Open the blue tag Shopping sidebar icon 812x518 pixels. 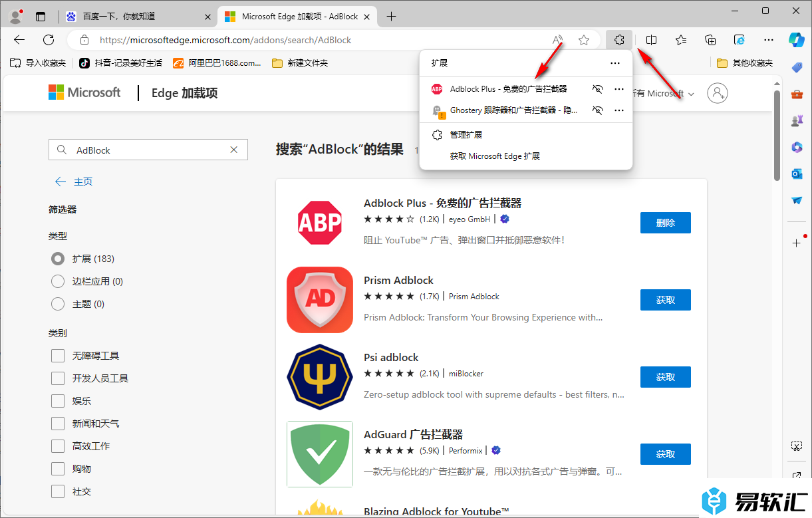click(x=797, y=67)
